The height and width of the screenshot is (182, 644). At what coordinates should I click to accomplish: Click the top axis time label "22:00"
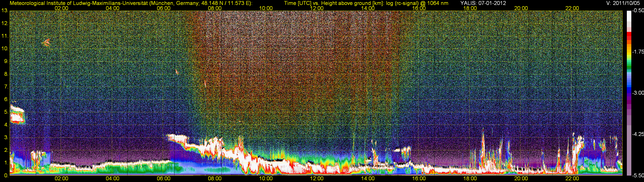pos(572,8)
